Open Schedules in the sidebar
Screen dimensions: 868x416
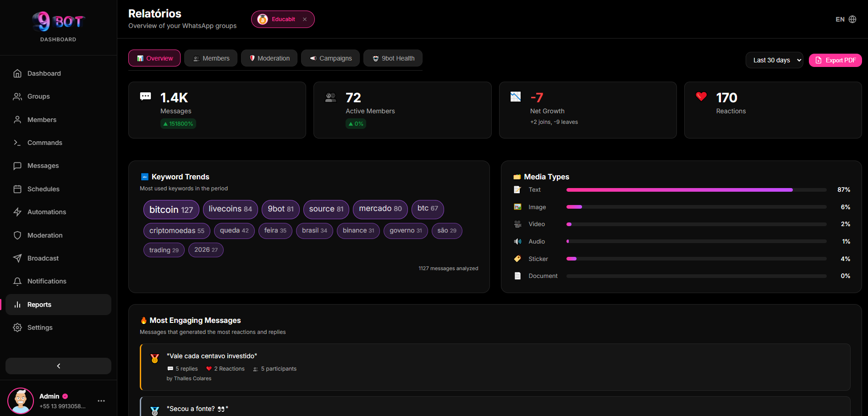click(43, 189)
